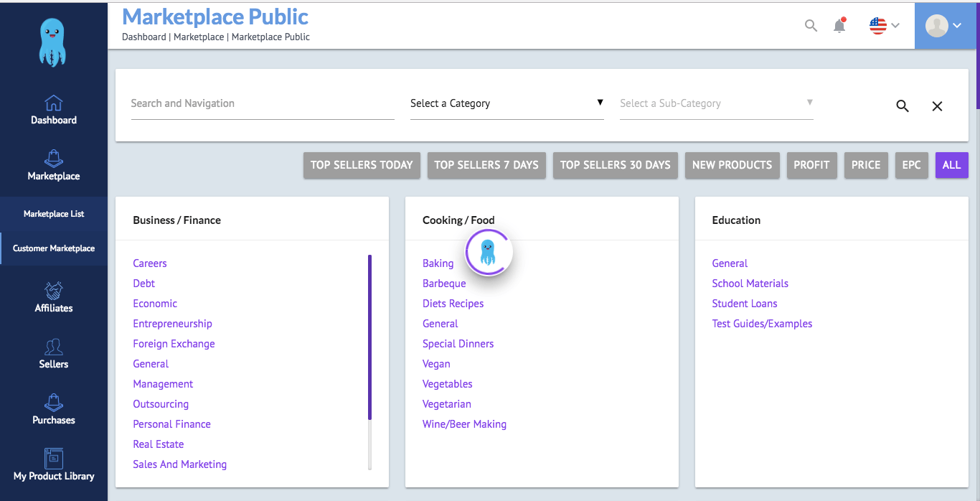
Task: Open the Marketplace bag icon
Action: click(54, 159)
